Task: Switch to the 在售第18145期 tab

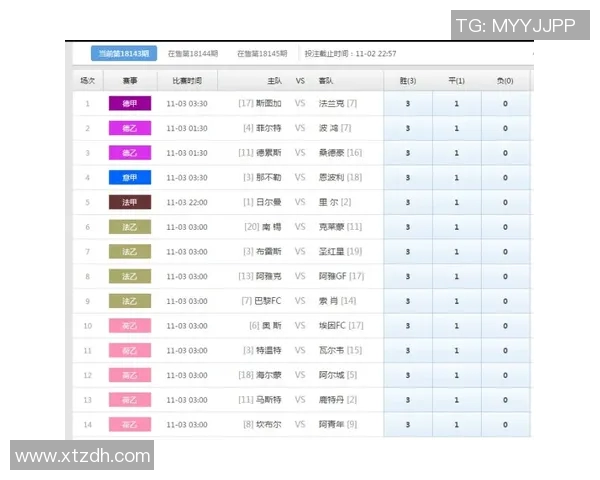Action: coord(262,53)
